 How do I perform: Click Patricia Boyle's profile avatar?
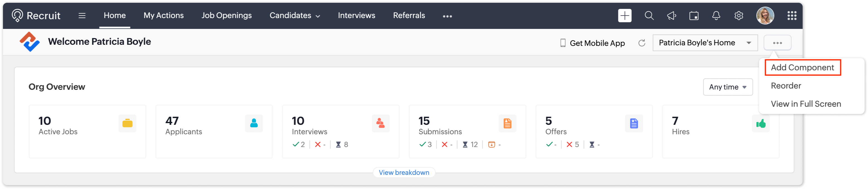(765, 16)
